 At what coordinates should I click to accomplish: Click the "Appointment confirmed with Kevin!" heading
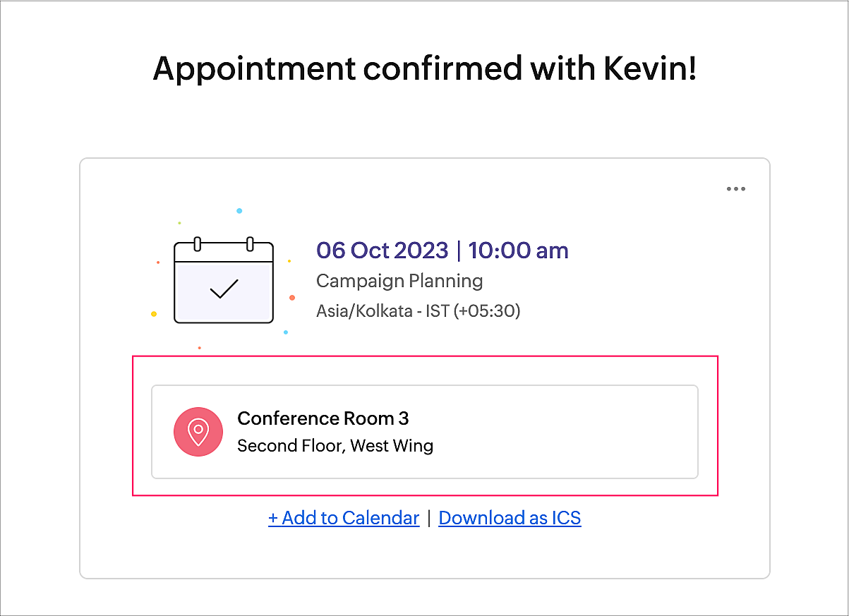click(424, 68)
